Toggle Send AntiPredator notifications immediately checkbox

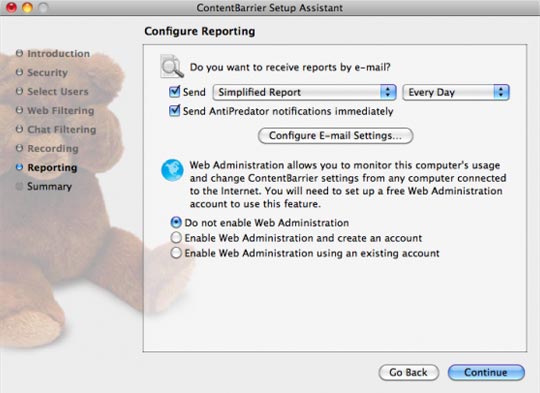click(x=175, y=111)
